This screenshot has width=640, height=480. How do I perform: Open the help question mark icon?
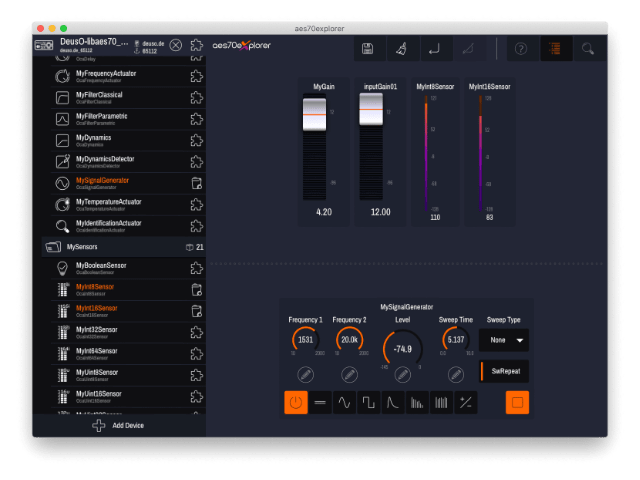coord(521,48)
